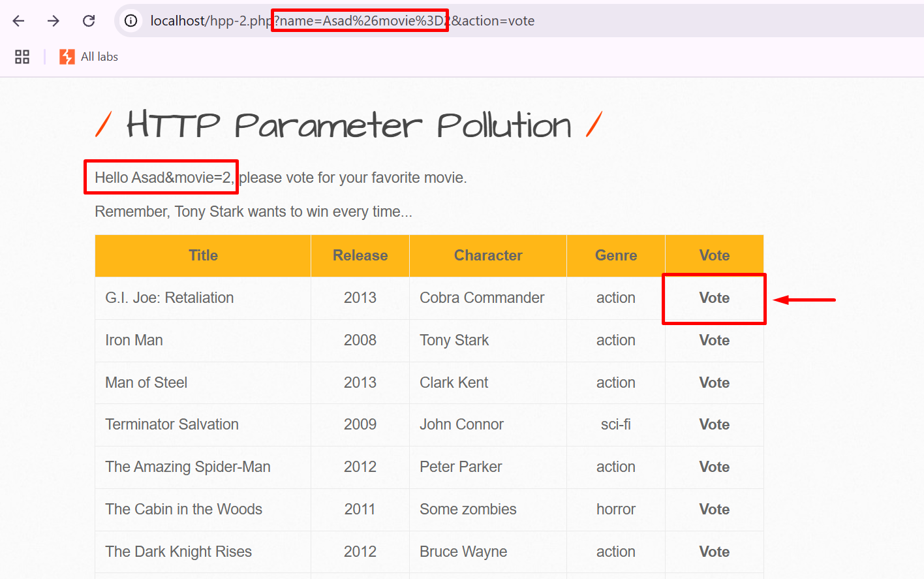Vote for Man of Steel
This screenshot has width=924, height=579.
(x=714, y=383)
